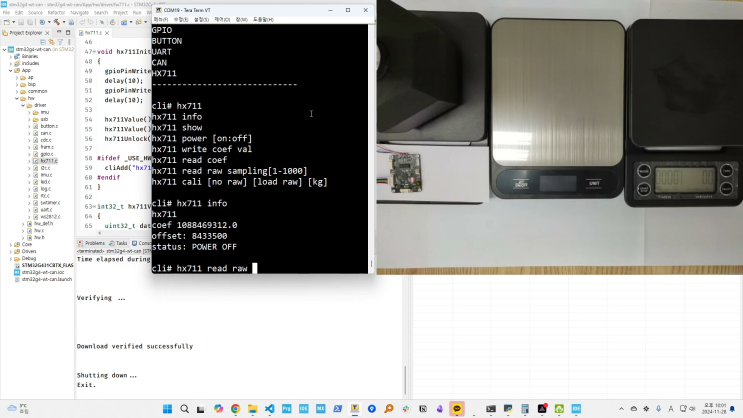Image resolution: width=743 pixels, height=418 pixels.
Task: Close the hx711.c editor tab
Action: pyautogui.click(x=107, y=33)
